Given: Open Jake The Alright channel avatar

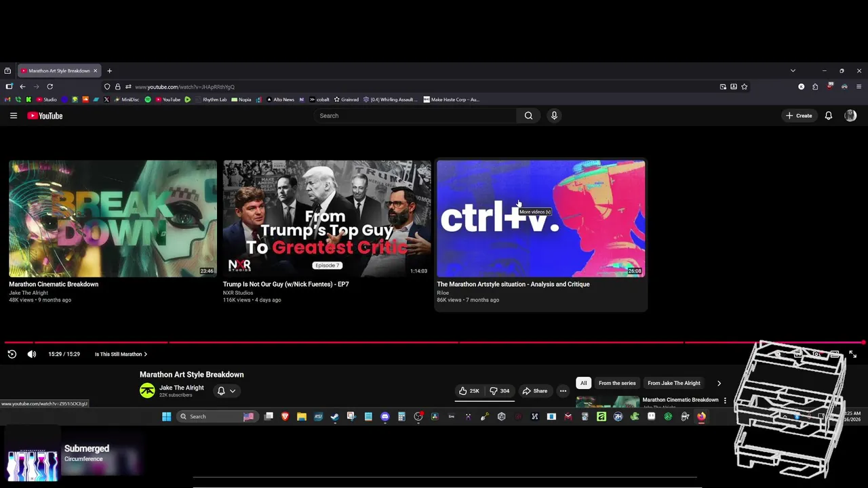Looking at the screenshot, I should coord(147,390).
